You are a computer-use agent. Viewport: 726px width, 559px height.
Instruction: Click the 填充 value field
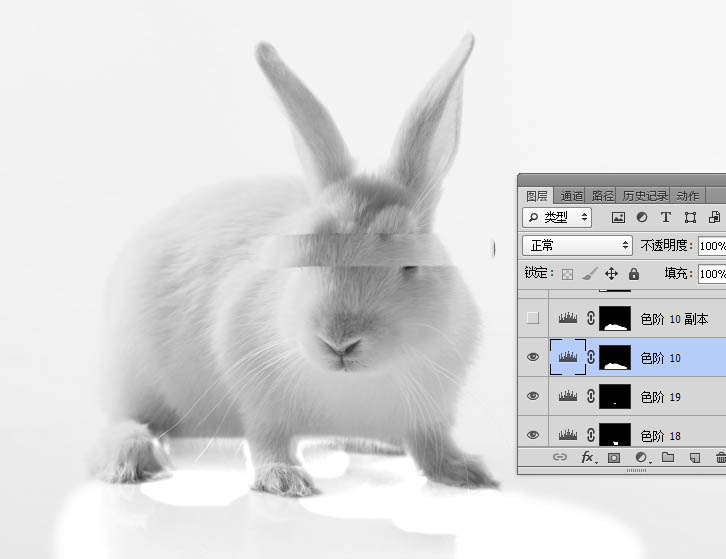tap(712, 274)
